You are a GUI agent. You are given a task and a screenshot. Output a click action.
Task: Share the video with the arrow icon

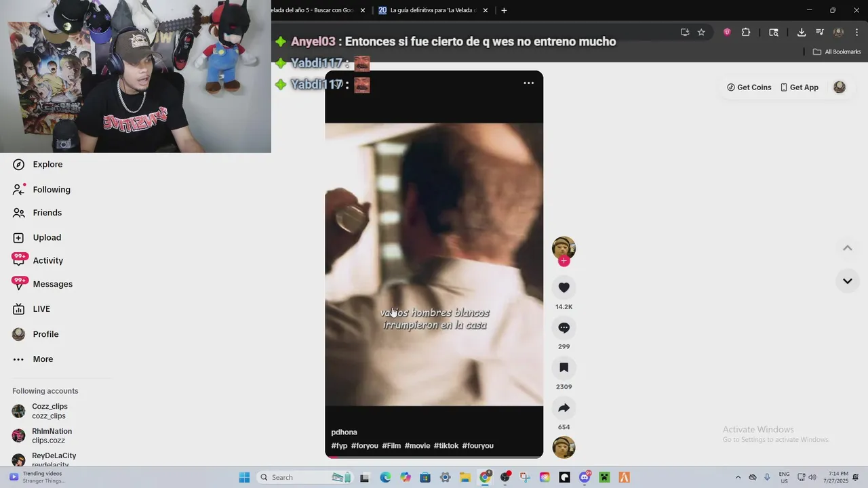(x=564, y=408)
